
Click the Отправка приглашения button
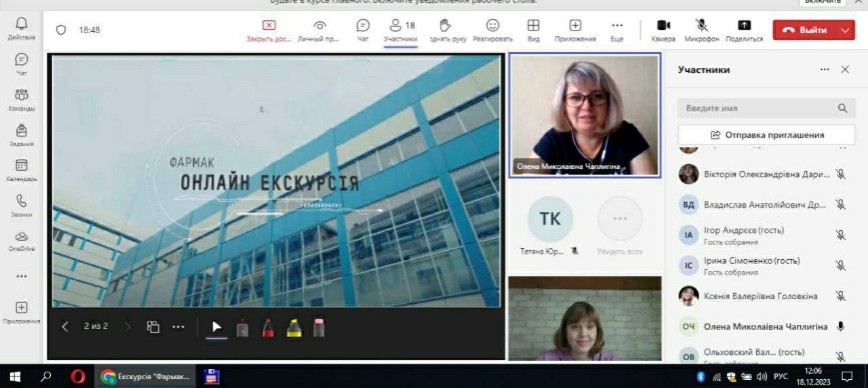[x=766, y=134]
